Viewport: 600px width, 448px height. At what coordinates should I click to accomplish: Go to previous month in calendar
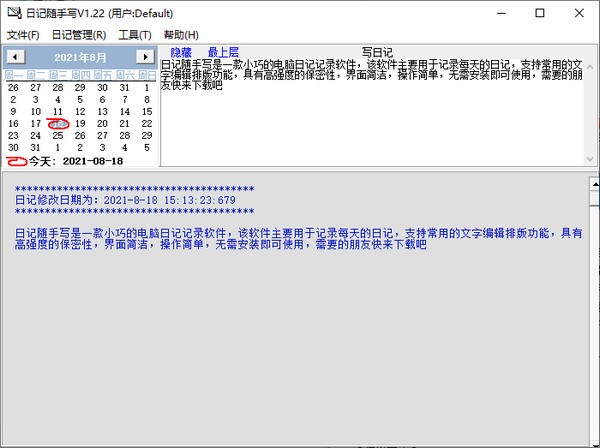(x=15, y=57)
